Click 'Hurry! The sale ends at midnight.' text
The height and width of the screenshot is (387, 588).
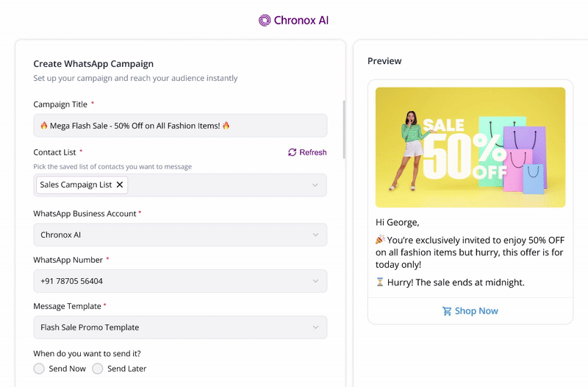(456, 283)
